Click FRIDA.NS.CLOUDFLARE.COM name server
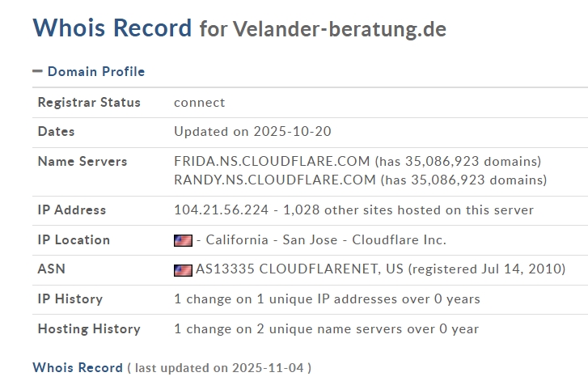 pyautogui.click(x=272, y=162)
